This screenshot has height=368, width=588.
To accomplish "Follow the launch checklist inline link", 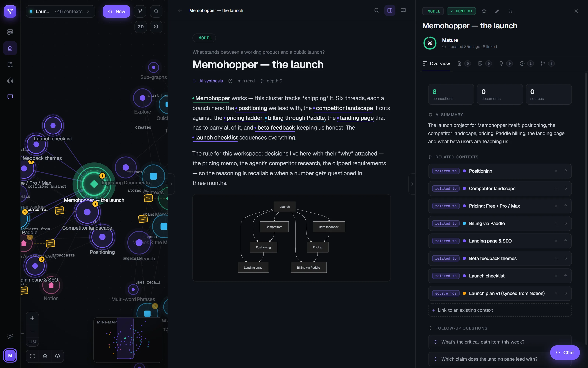I will (215, 137).
